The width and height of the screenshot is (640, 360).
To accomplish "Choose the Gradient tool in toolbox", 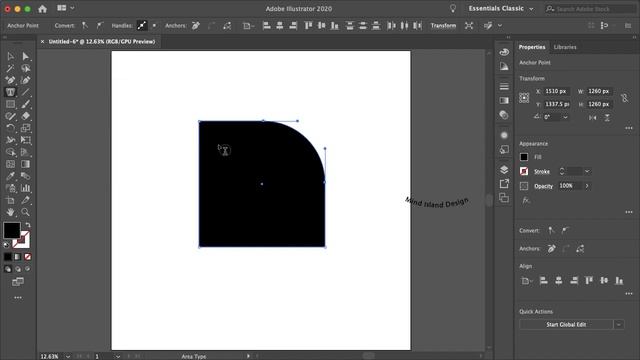I will pos(25,164).
